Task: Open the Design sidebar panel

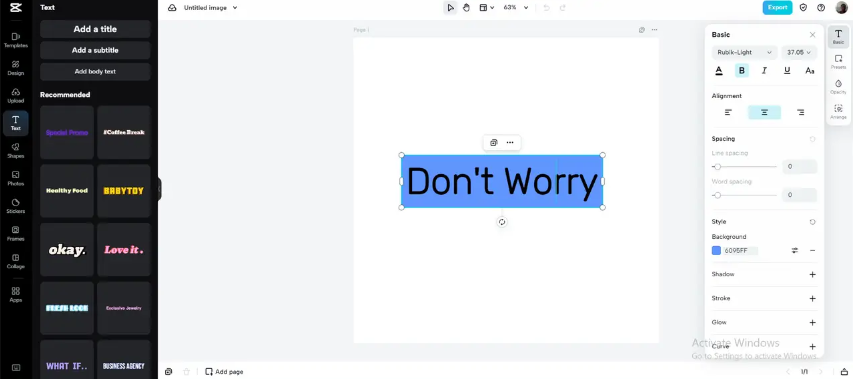Action: 16,68
